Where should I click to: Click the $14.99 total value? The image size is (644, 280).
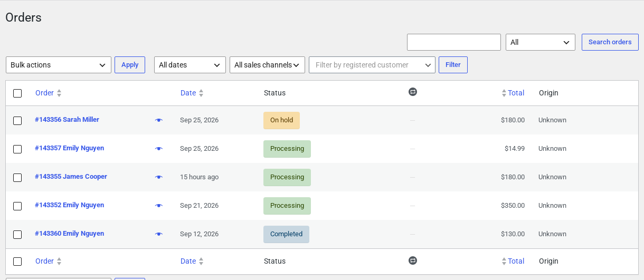[x=515, y=149]
